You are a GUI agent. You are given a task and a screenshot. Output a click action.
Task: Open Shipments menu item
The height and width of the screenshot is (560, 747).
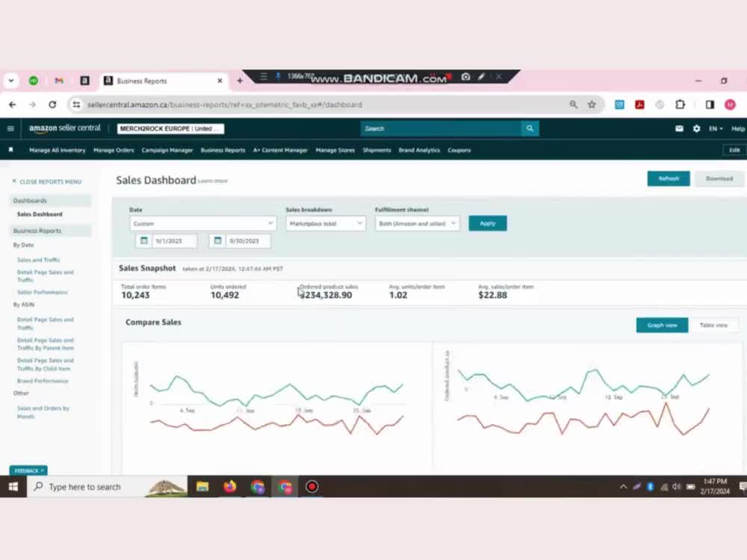[376, 150]
